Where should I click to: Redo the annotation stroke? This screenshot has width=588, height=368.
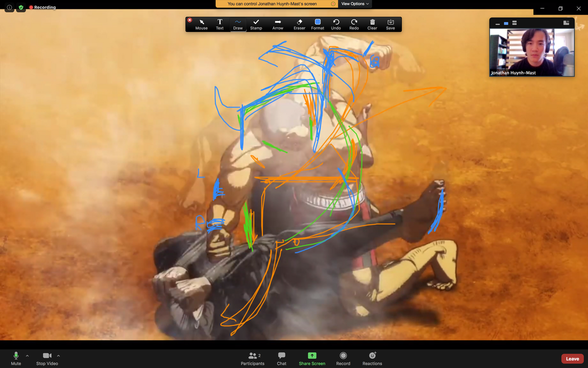354,24
